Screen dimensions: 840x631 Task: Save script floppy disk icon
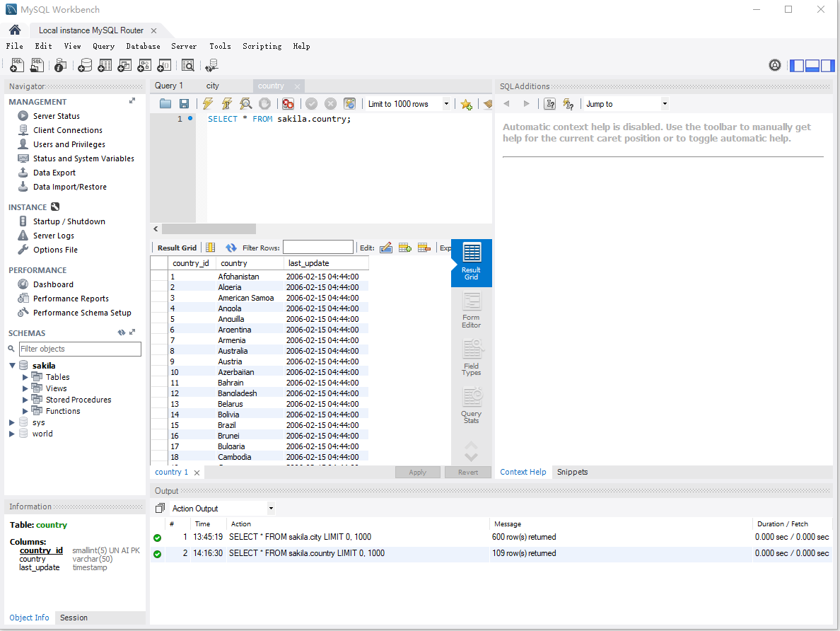[184, 104]
